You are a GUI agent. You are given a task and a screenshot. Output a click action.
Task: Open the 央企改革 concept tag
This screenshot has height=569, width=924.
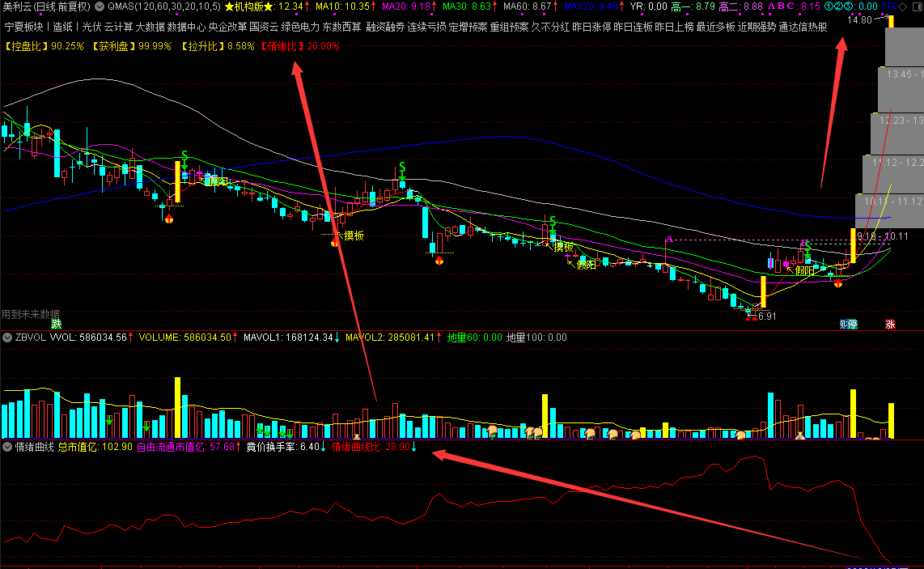[x=227, y=28]
